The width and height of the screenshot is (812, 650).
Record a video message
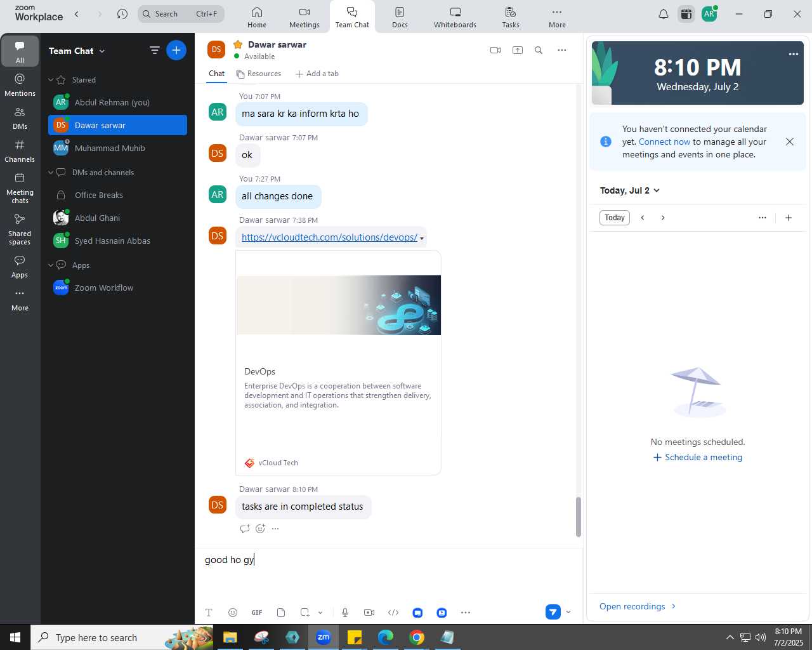coord(369,613)
